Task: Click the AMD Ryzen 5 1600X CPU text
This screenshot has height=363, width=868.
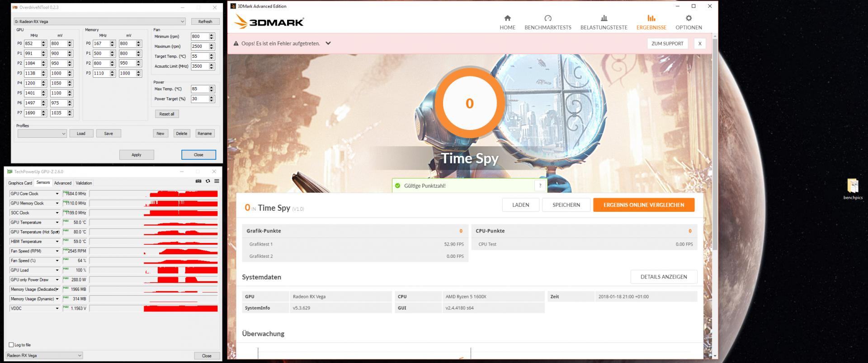Action: pos(466,297)
